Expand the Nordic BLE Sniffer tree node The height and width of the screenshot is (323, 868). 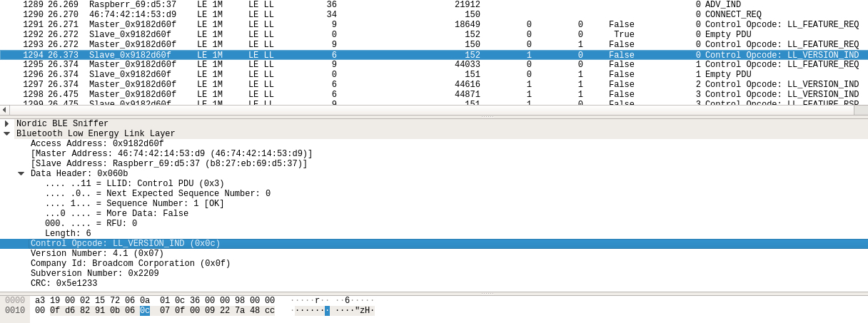pos(7,124)
